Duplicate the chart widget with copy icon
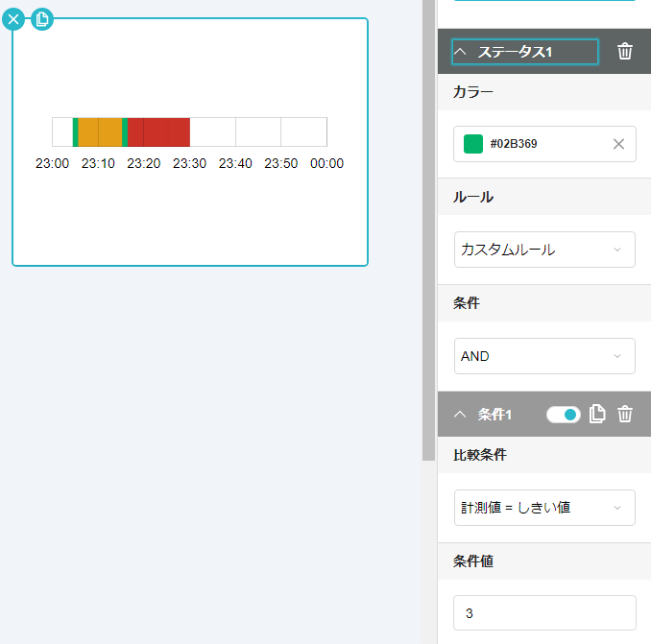This screenshot has height=644, width=651. coord(42,19)
